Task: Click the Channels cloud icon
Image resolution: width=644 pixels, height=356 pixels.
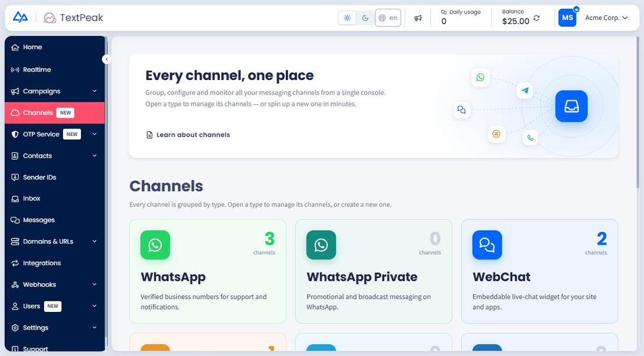Action: click(x=15, y=112)
